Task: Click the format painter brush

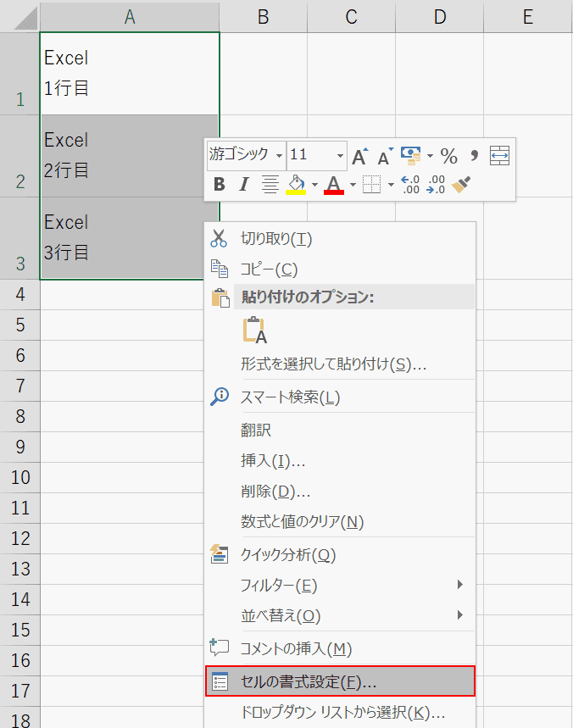Action: click(x=461, y=184)
